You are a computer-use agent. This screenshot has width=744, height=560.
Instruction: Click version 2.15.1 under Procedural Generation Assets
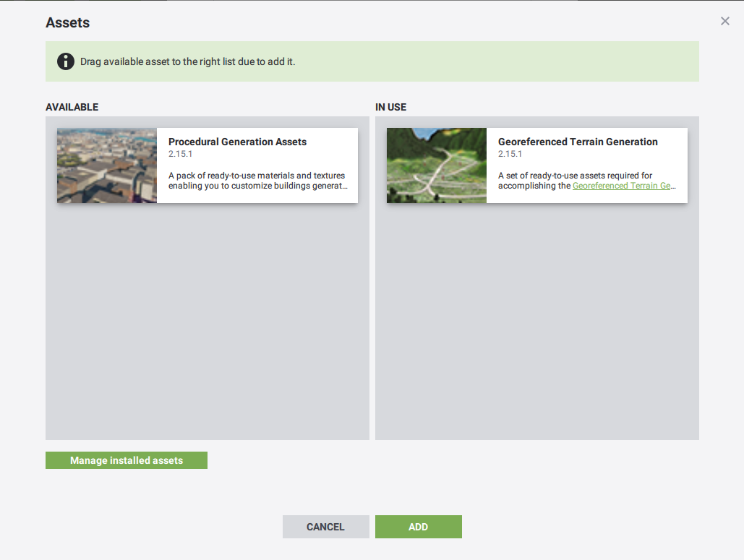click(181, 154)
